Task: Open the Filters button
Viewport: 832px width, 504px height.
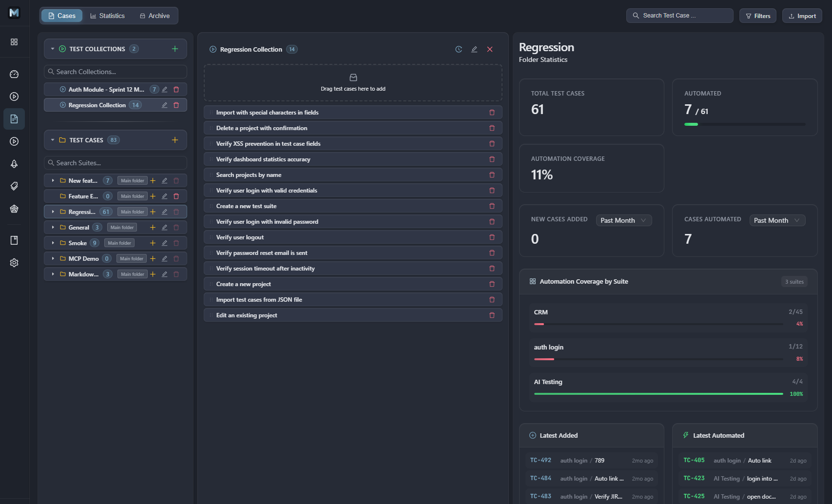Action: coord(758,16)
